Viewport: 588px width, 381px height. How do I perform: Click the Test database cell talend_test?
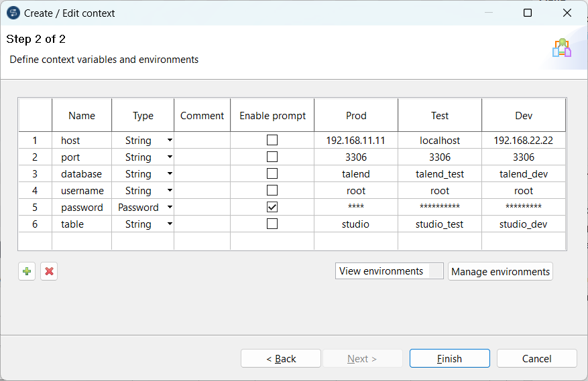440,174
